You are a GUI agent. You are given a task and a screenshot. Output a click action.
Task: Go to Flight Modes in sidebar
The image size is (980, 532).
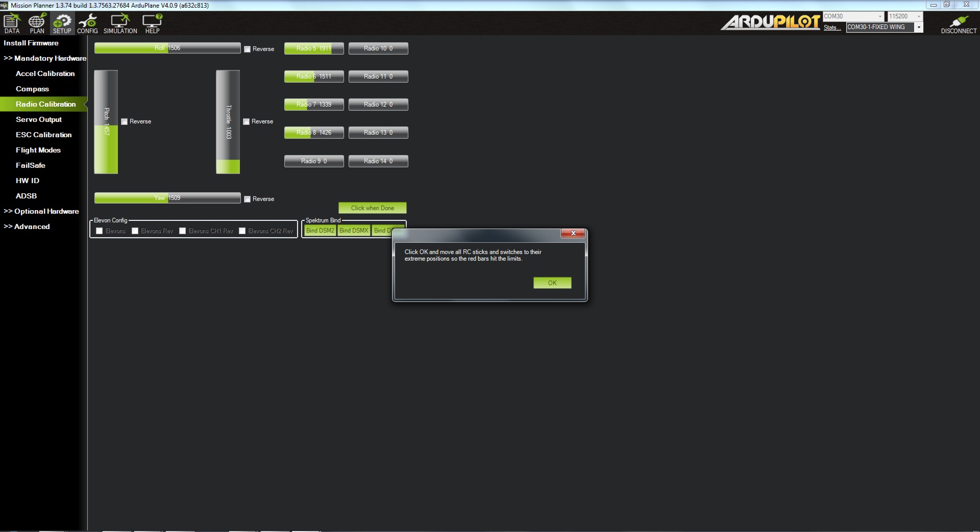tap(38, 150)
